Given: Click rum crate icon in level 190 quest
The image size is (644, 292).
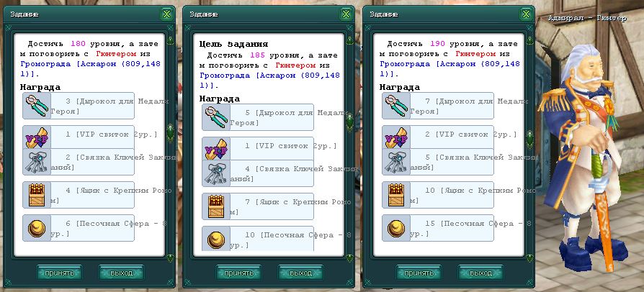Looking at the screenshot, I should 396,195.
